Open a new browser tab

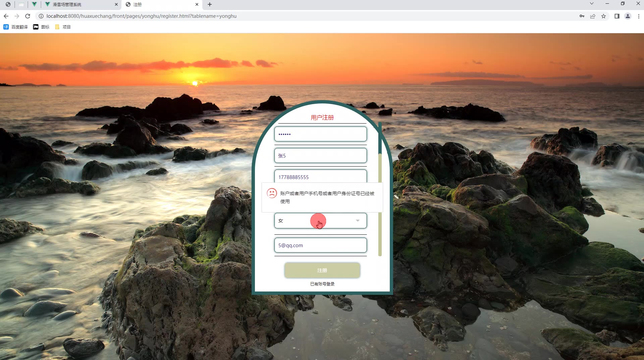[210, 4]
